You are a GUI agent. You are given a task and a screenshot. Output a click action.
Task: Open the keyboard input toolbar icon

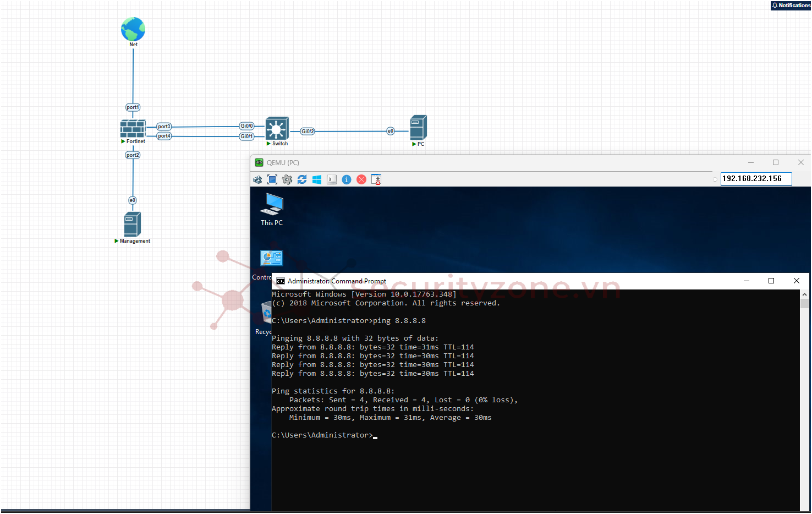coord(332,179)
